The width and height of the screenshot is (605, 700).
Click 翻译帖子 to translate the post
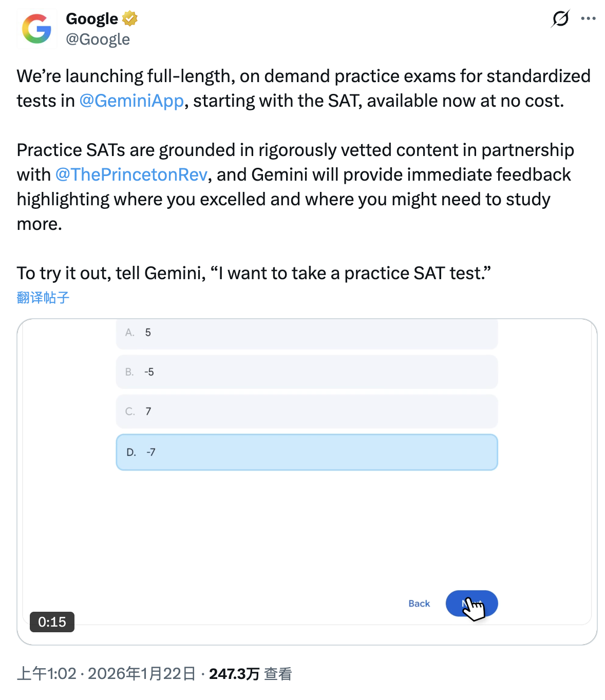tap(43, 298)
